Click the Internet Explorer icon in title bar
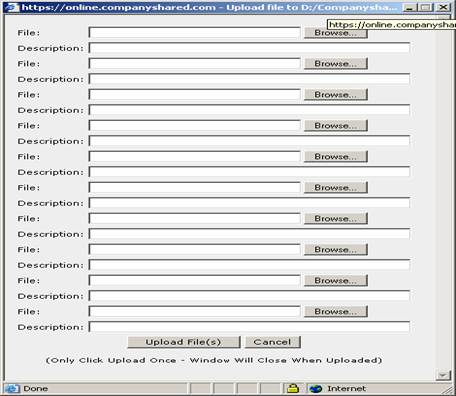The width and height of the screenshot is (456, 396). click(x=12, y=7)
